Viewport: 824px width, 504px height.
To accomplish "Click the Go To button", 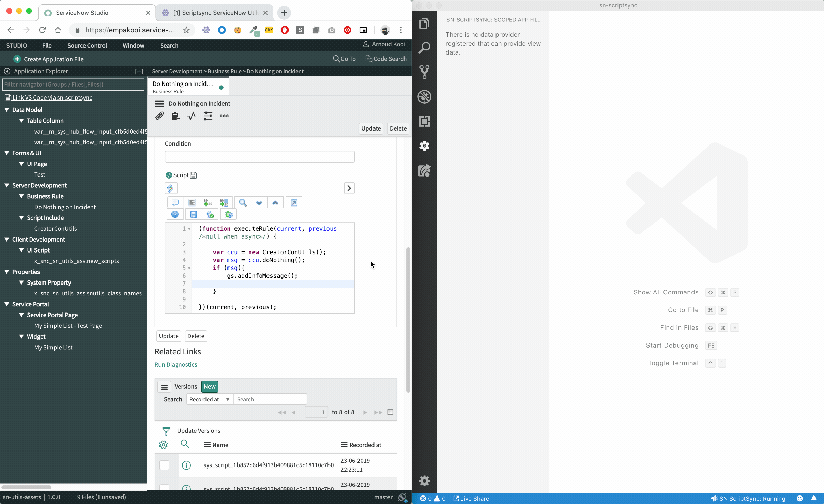I will pyautogui.click(x=344, y=58).
